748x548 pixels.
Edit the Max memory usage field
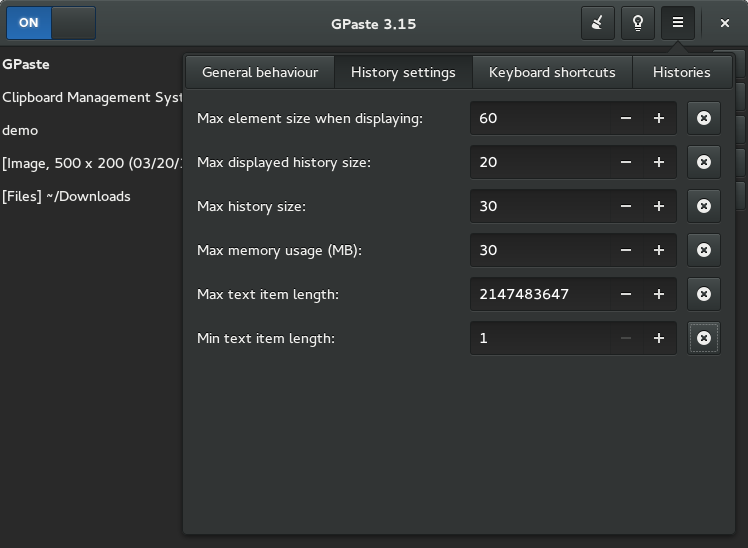point(540,250)
